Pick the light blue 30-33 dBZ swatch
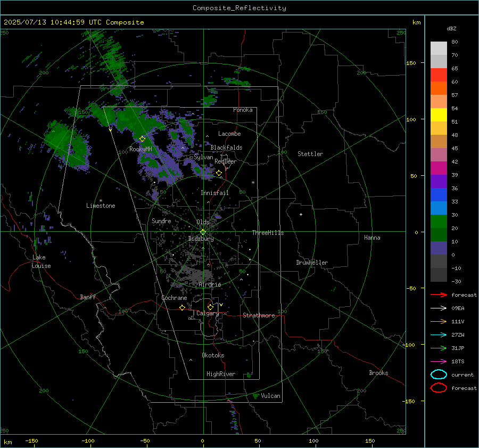The height and width of the screenshot is (448, 479). 439,208
